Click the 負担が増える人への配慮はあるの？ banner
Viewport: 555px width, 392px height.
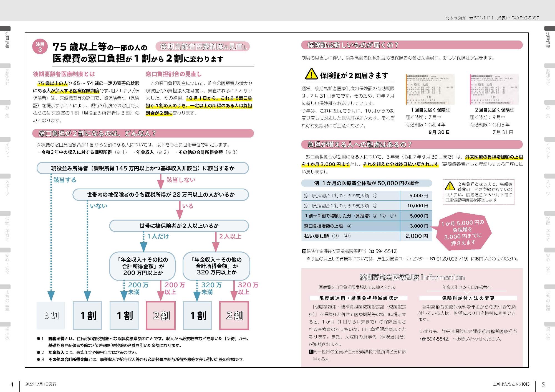(x=412, y=144)
